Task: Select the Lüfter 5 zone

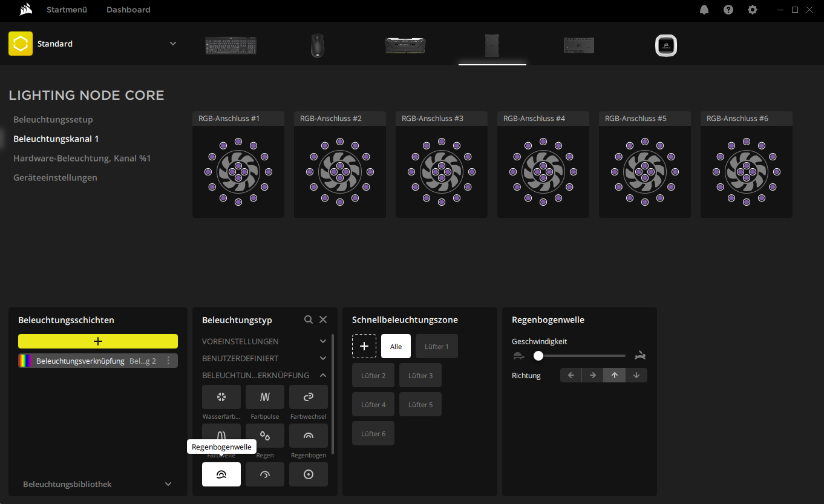Action: 420,404
